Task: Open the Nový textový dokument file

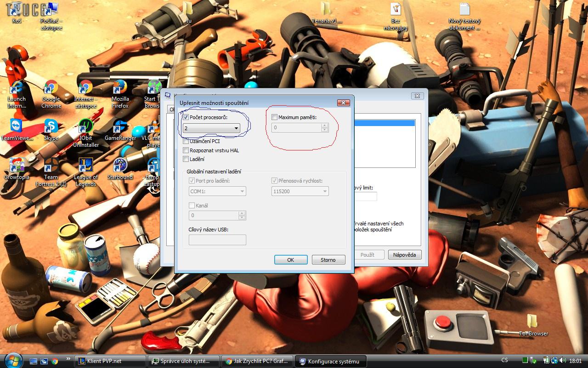Action: [464, 16]
